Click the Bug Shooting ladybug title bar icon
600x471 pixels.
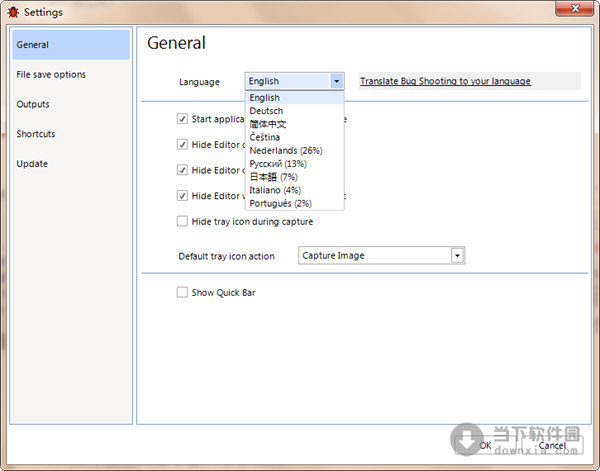tap(11, 12)
